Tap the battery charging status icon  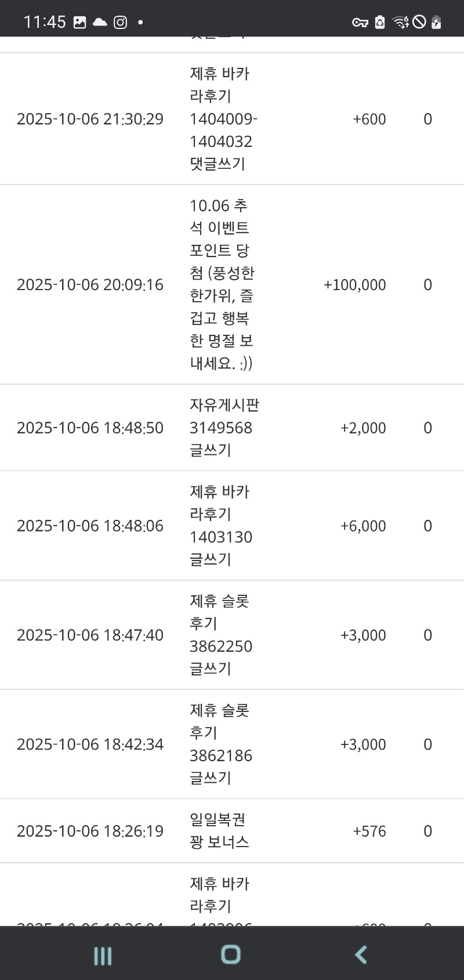(437, 23)
